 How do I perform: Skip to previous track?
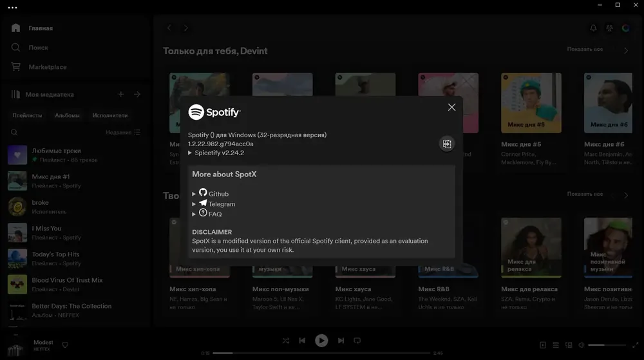[x=302, y=340]
